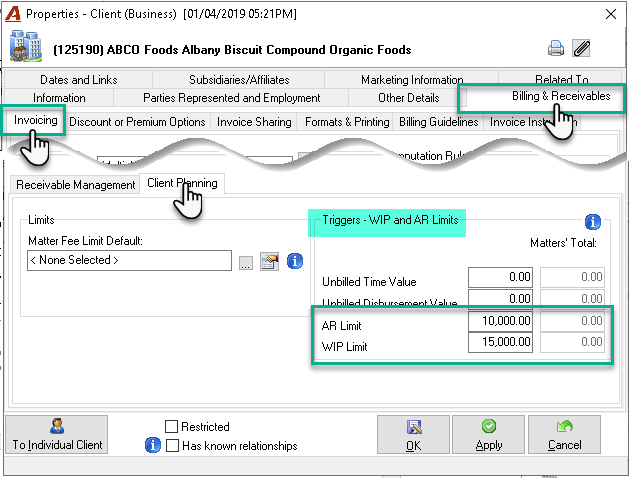The image size is (629, 483).
Task: Click the To Individual Client button
Action: point(57,434)
